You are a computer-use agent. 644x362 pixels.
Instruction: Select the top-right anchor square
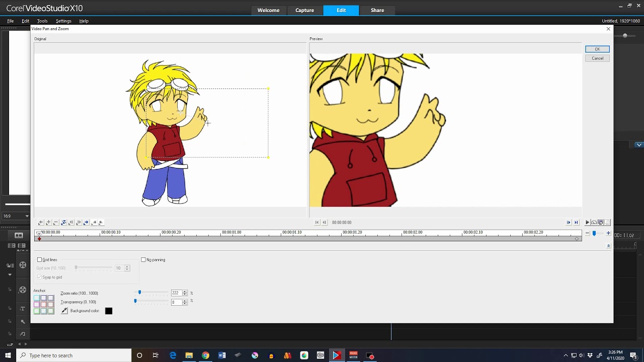[51, 298]
